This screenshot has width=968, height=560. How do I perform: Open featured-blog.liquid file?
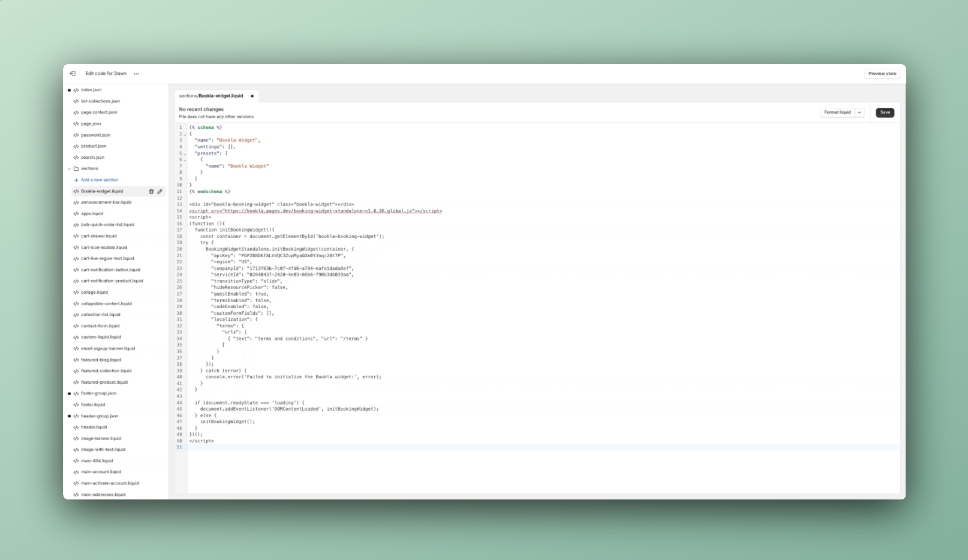pyautogui.click(x=101, y=360)
